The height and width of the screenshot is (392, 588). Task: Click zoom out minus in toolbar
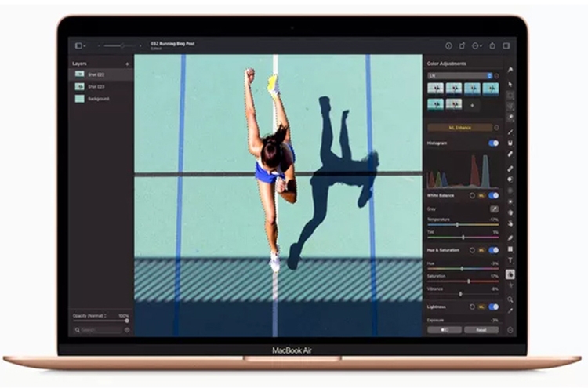click(99, 45)
